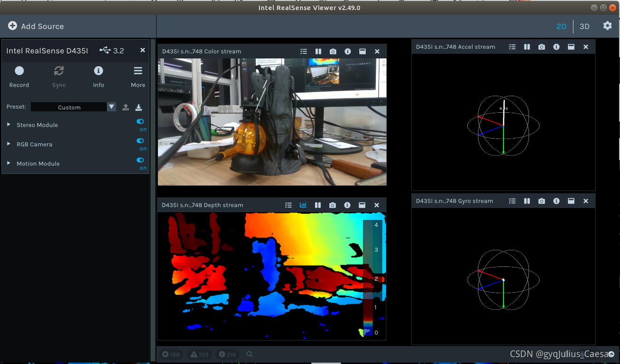620x364 pixels.
Task: Toggle Depth stream histogram chart icon
Action: [303, 205]
